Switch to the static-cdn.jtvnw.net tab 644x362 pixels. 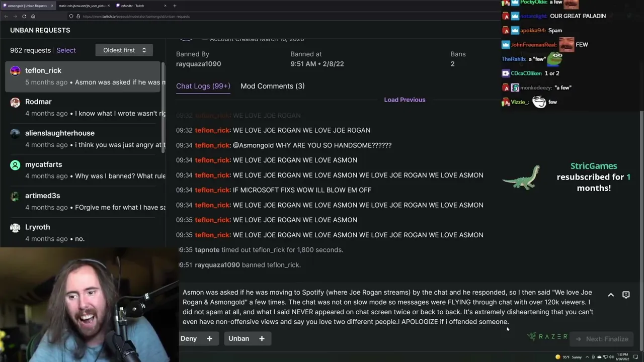[84, 6]
